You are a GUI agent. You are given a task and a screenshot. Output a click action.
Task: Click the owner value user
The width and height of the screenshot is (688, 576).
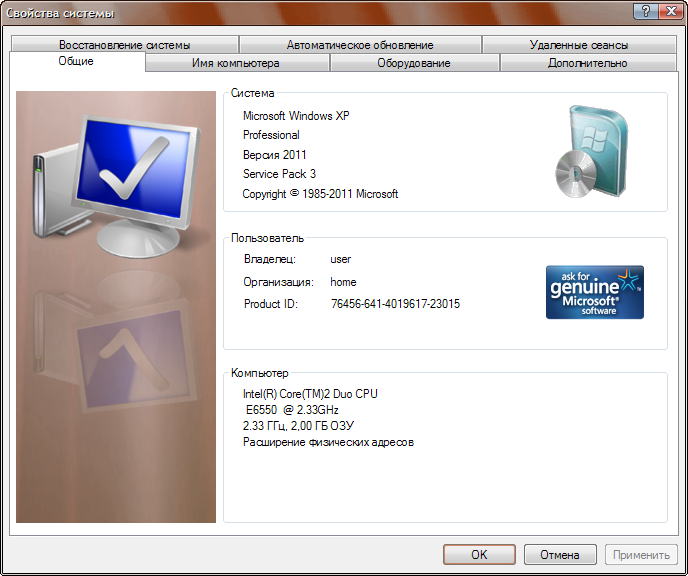pyautogui.click(x=340, y=259)
